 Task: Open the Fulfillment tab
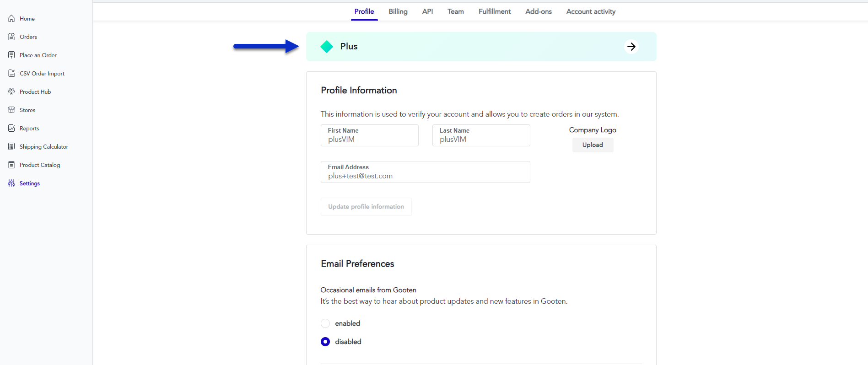tap(494, 11)
